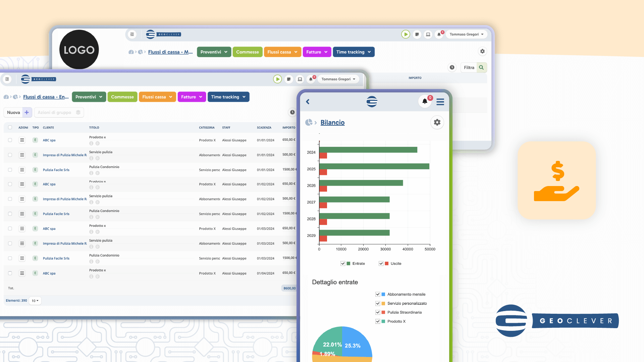644x362 pixels.
Task: Toggle Prodotto X legend checkbox
Action: point(378,321)
